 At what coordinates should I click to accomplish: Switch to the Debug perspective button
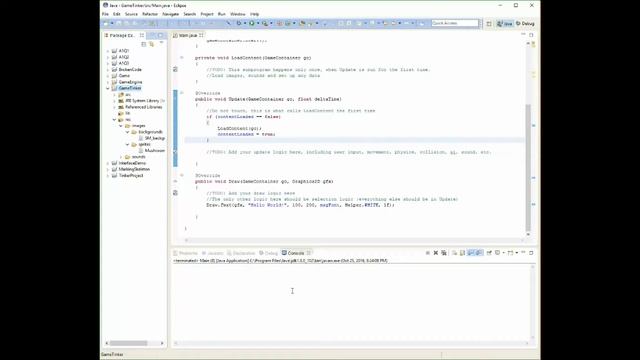click(525, 24)
